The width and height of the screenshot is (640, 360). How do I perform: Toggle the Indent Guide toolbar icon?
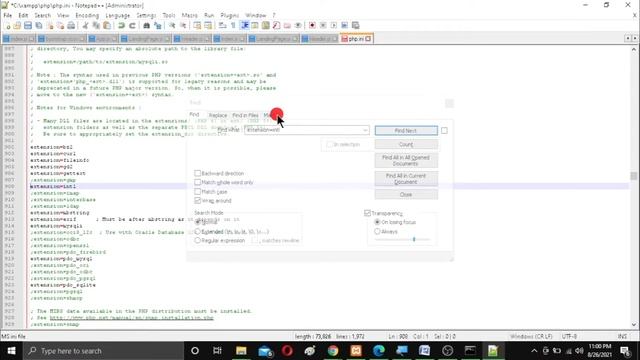(x=244, y=26)
